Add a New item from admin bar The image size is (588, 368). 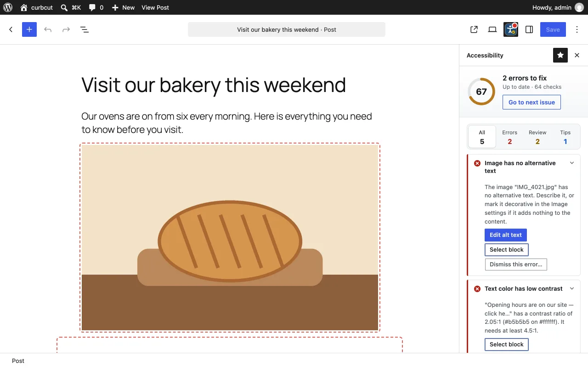pos(123,7)
